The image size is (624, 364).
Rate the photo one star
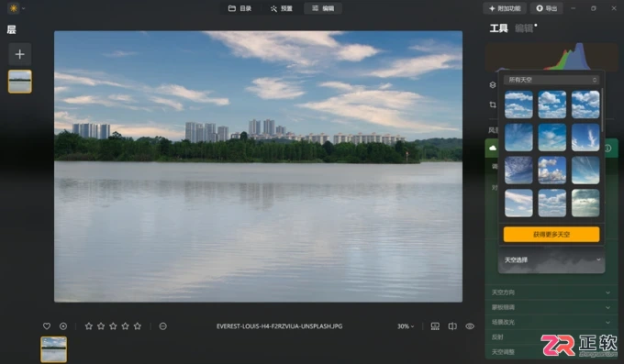[89, 326]
